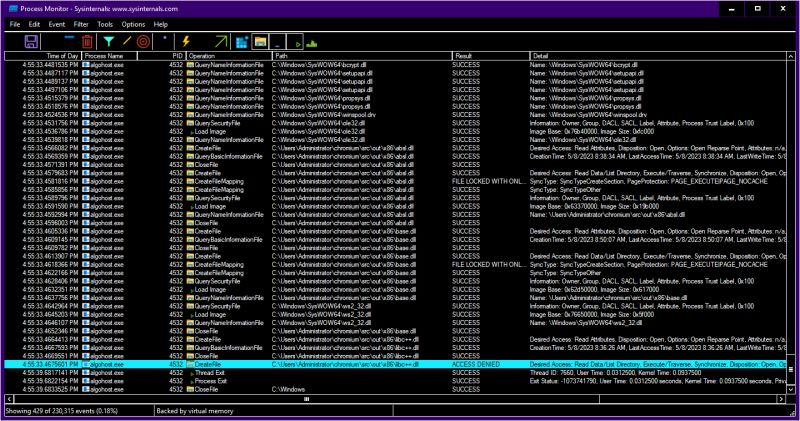800x421 pixels.
Task: Select the 4:55:33.4642964 PM time cell
Action: coord(50,306)
